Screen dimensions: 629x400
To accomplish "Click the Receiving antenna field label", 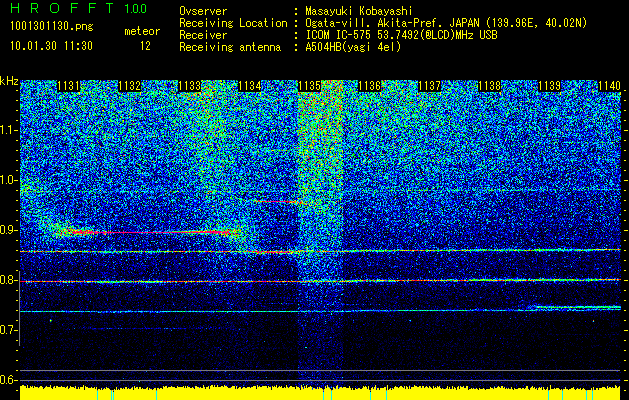I will 230,47.
